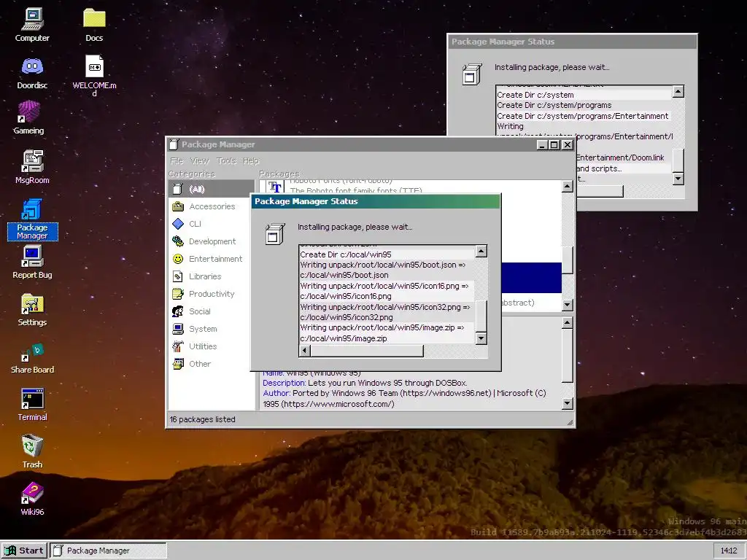Click '16 packages listed' status bar text
The image size is (747, 560).
click(x=203, y=419)
